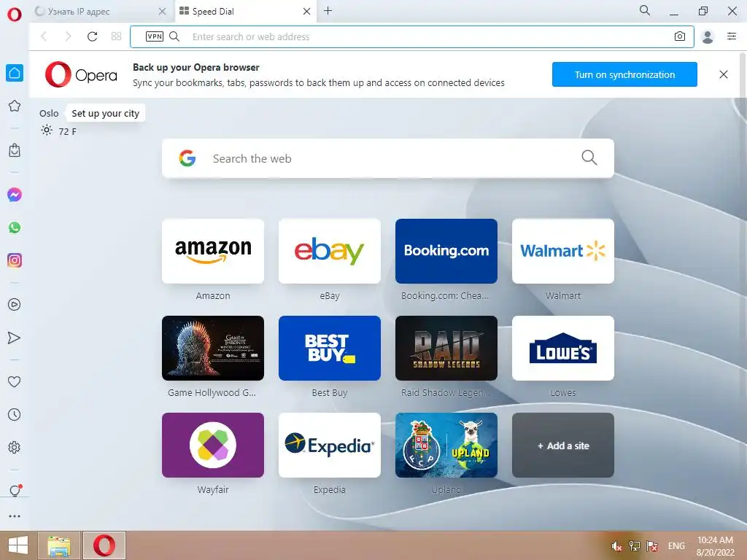Go back with the left arrow
This screenshot has height=560, width=747.
[x=44, y=36]
